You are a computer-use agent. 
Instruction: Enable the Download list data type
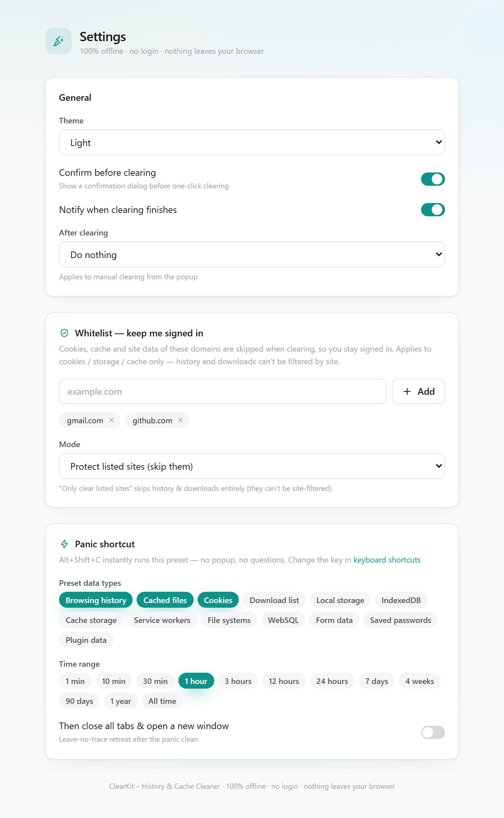tap(274, 600)
